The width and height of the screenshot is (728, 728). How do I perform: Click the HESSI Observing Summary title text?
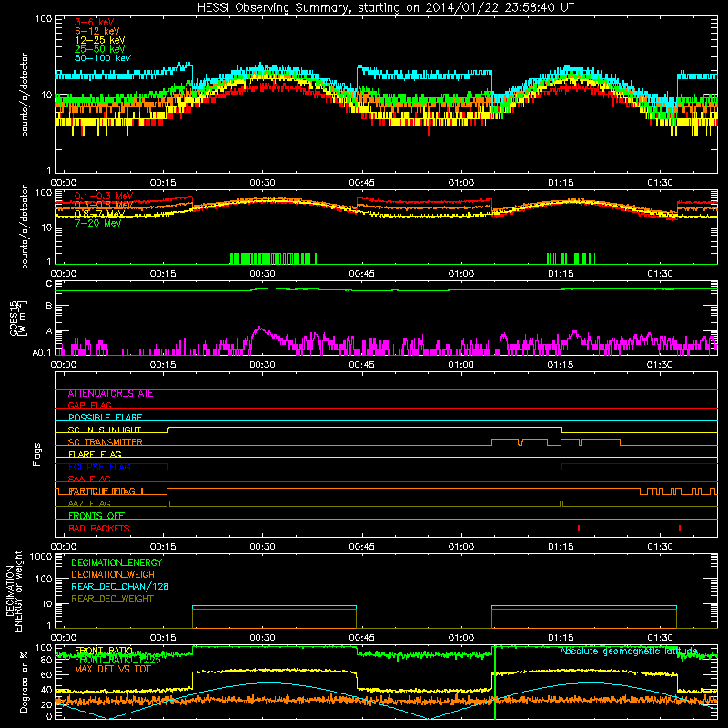point(385,8)
